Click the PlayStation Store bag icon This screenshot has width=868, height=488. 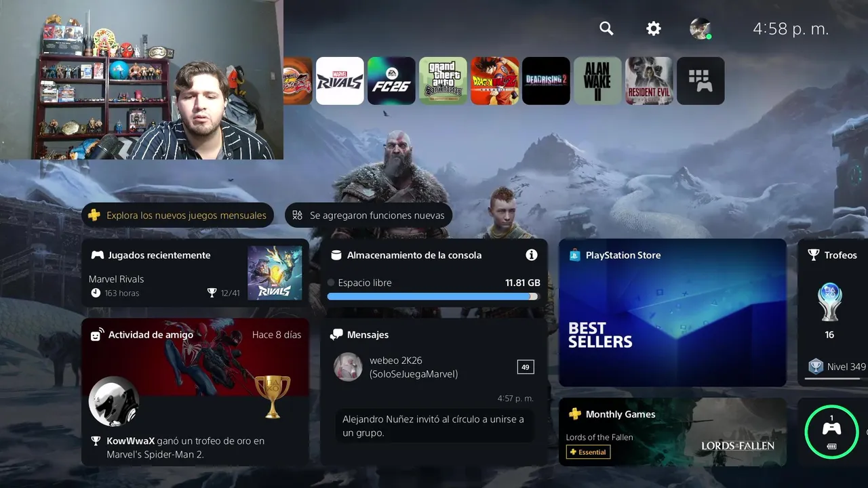click(574, 255)
